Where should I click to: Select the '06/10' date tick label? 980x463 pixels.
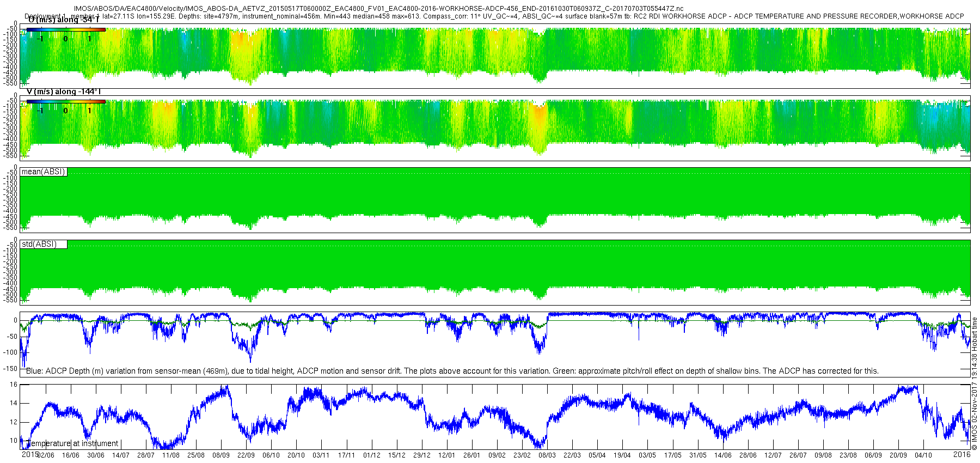point(271,455)
